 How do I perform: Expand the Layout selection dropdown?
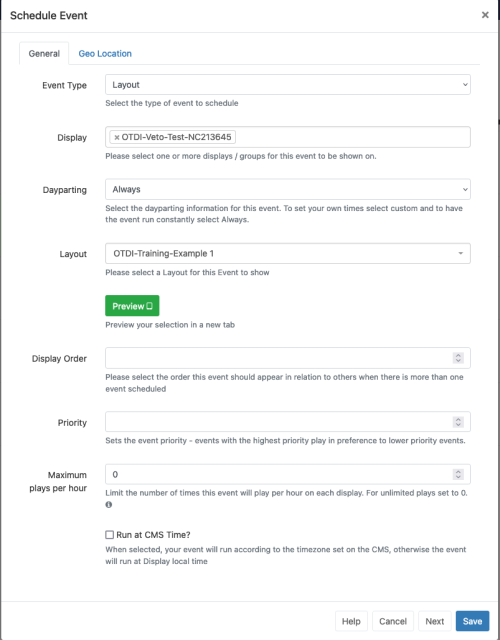288,253
